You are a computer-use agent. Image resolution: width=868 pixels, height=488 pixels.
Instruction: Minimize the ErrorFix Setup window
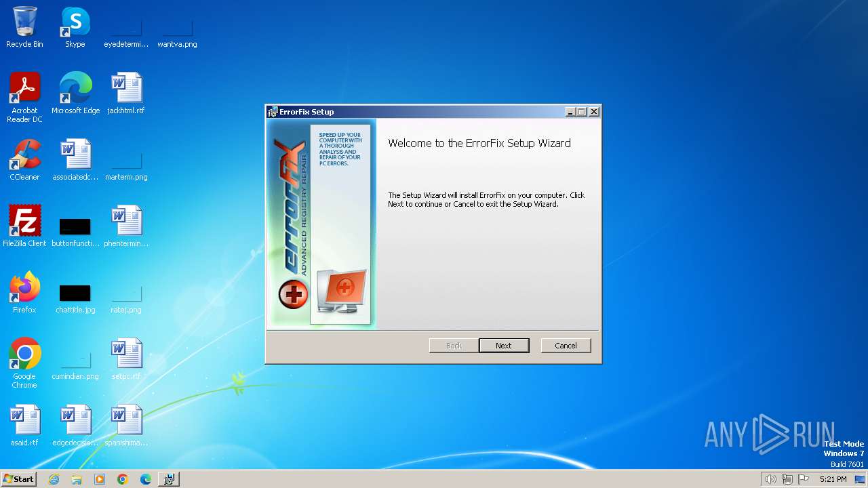point(570,112)
